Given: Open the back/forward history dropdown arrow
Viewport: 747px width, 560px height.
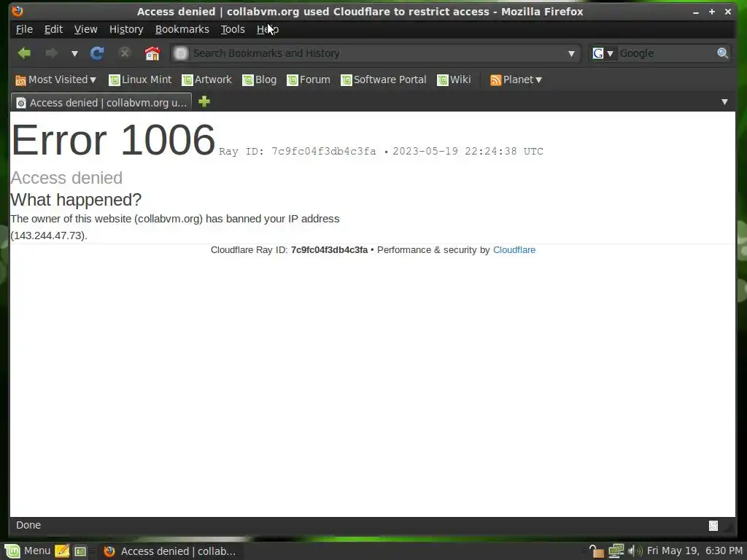Looking at the screenshot, I should click(75, 54).
